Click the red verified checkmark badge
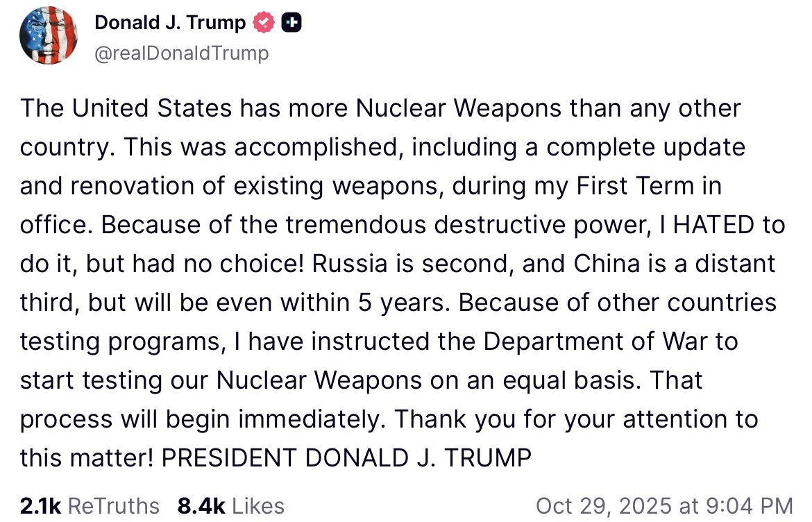The height and width of the screenshot is (522, 812). [264, 23]
